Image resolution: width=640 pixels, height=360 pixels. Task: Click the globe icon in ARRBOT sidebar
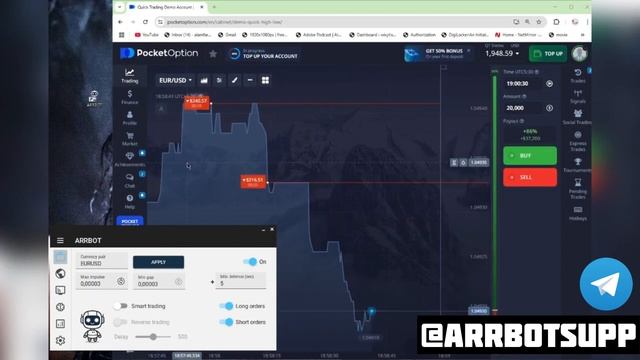(x=60, y=273)
